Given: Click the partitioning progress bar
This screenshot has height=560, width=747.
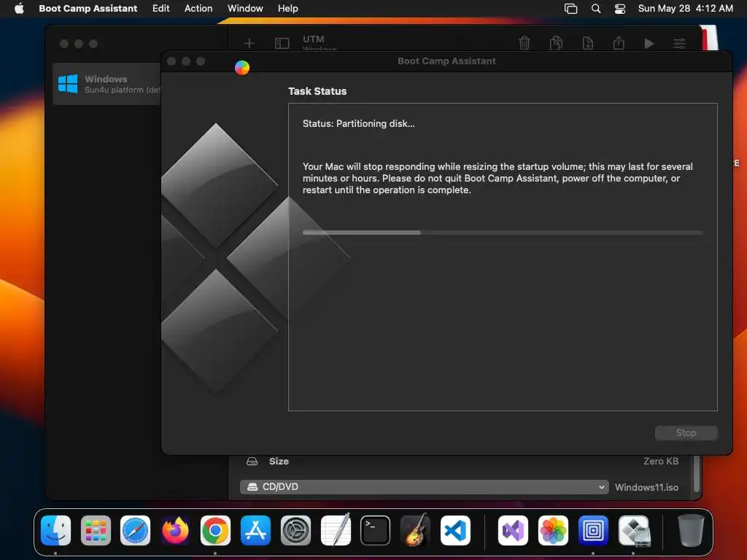Looking at the screenshot, I should point(502,233).
